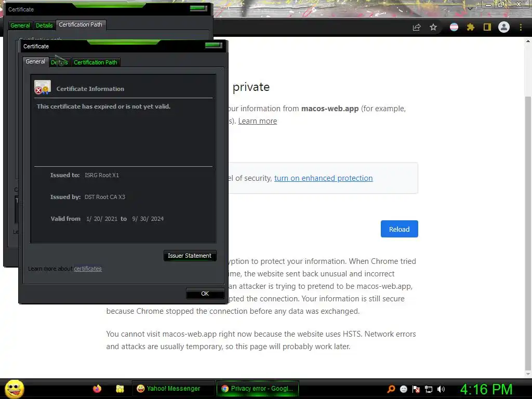
Task: Click the DST Root CA X3 issuer value
Action: click(x=105, y=197)
